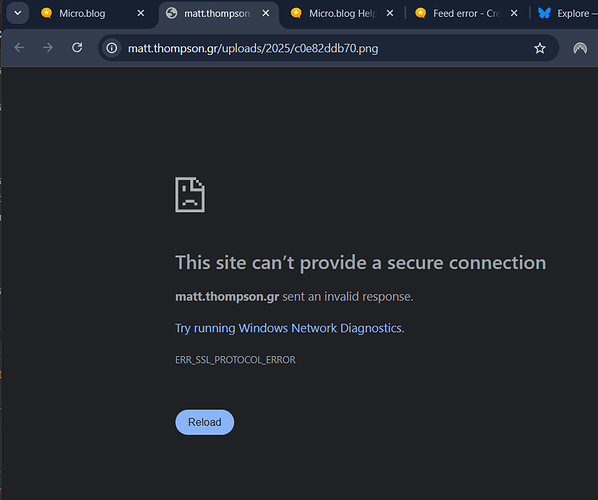Click the URL address bar field

[x=328, y=48]
